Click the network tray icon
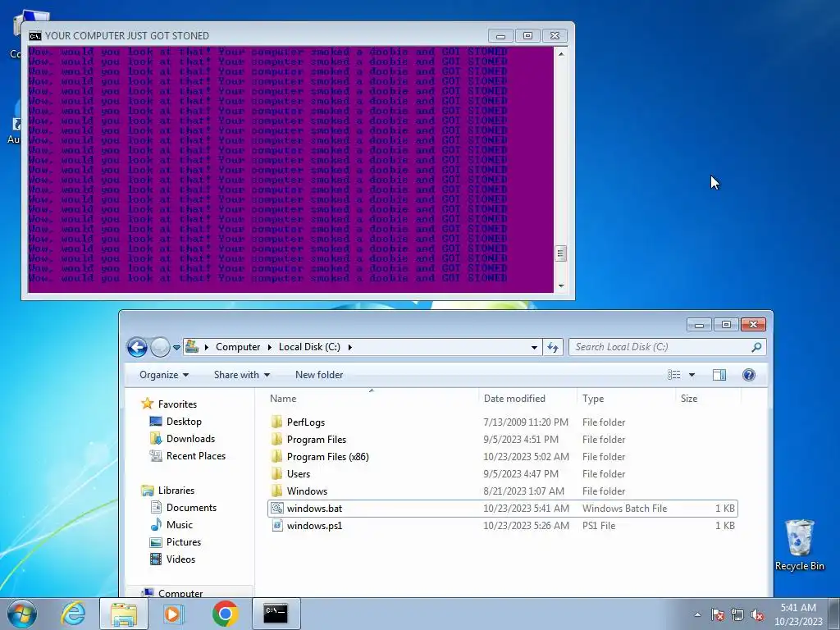The height and width of the screenshot is (630, 840). click(737, 614)
